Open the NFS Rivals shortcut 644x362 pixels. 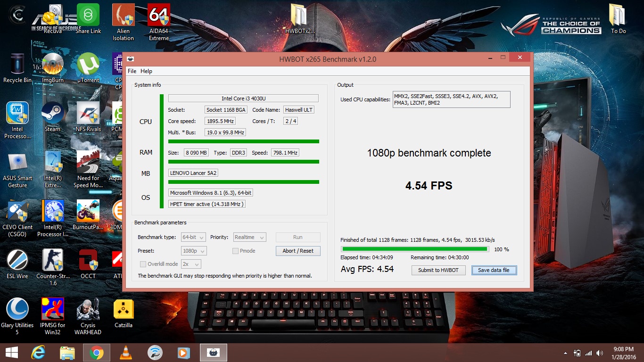(88, 117)
